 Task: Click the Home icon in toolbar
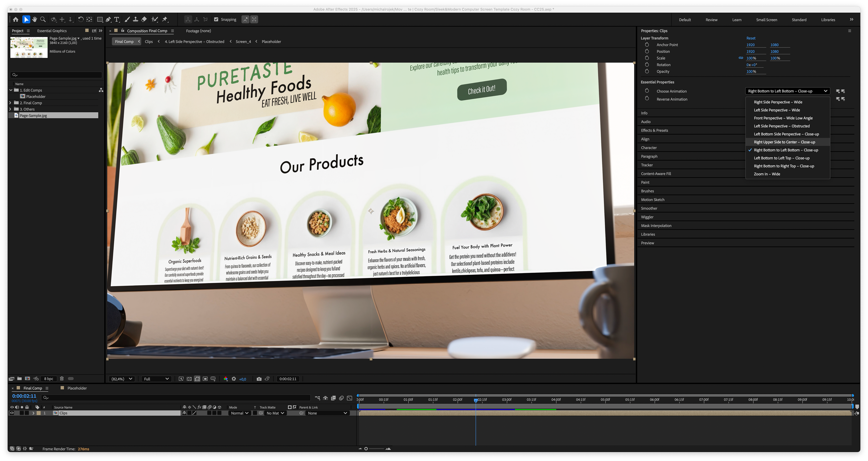[16, 19]
